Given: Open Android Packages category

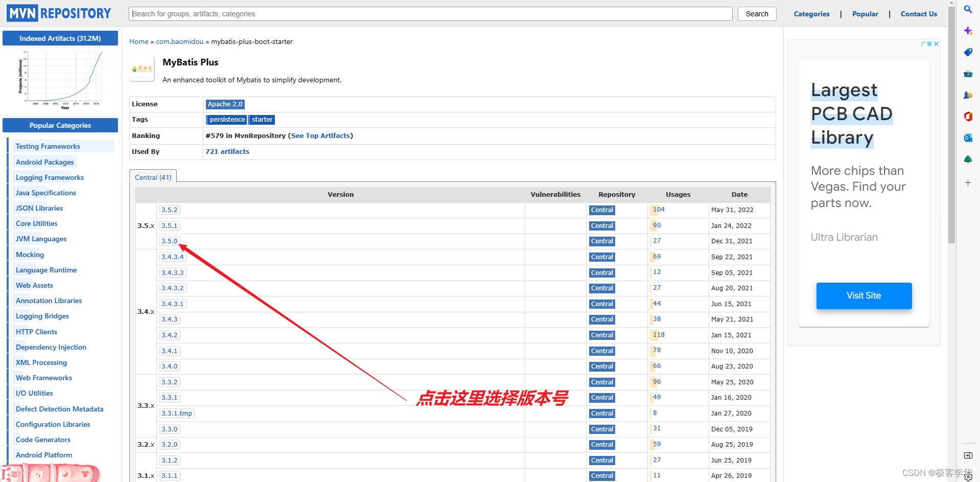Looking at the screenshot, I should 45,162.
